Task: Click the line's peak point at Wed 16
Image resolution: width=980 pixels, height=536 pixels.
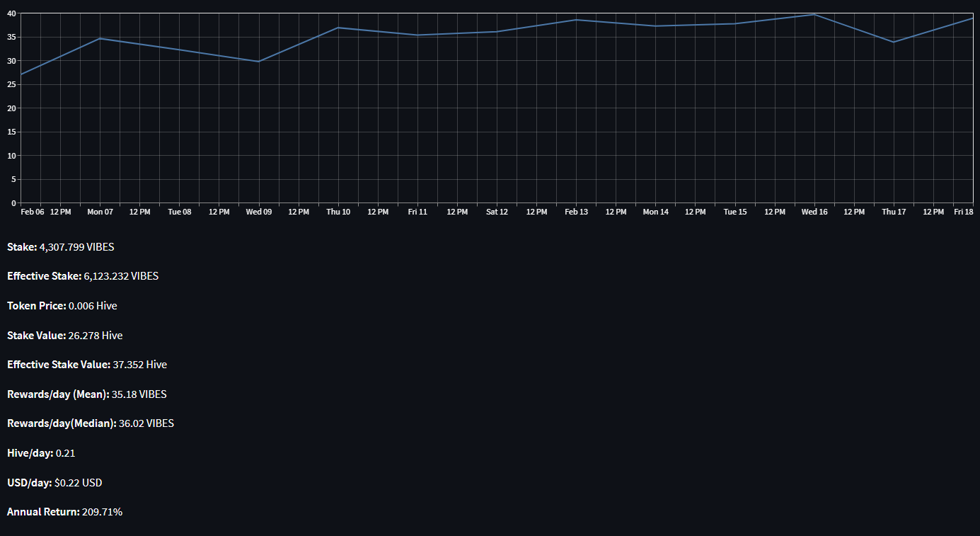Action: 814,14
